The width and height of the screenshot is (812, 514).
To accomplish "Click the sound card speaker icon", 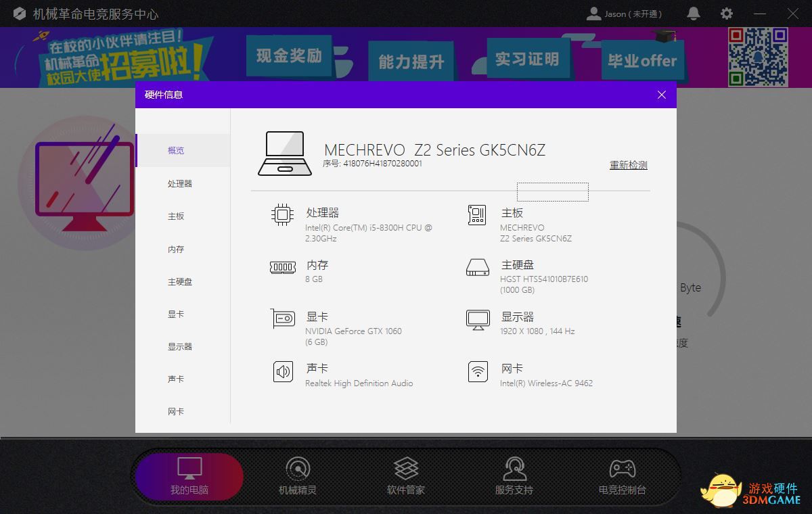I will tap(282, 371).
